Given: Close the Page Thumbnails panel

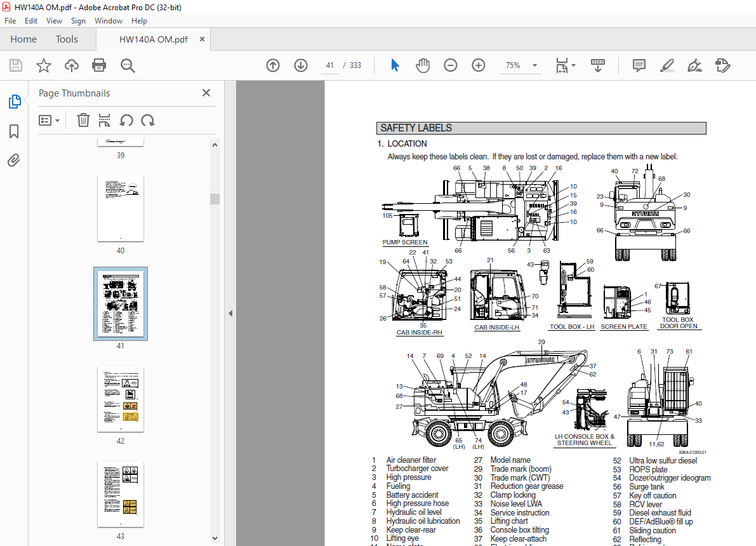Looking at the screenshot, I should point(206,93).
